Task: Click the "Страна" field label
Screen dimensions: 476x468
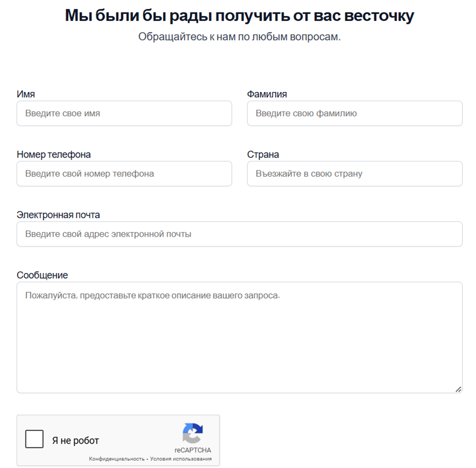Action: 263,155
